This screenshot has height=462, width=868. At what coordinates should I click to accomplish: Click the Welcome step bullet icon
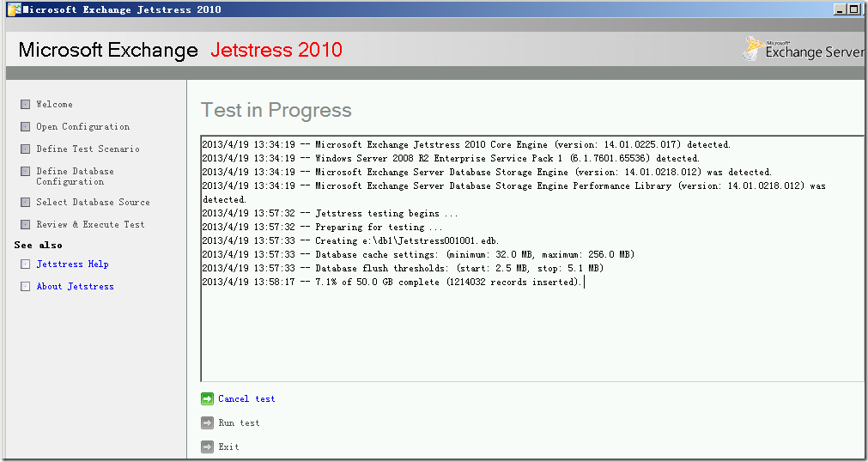point(25,104)
